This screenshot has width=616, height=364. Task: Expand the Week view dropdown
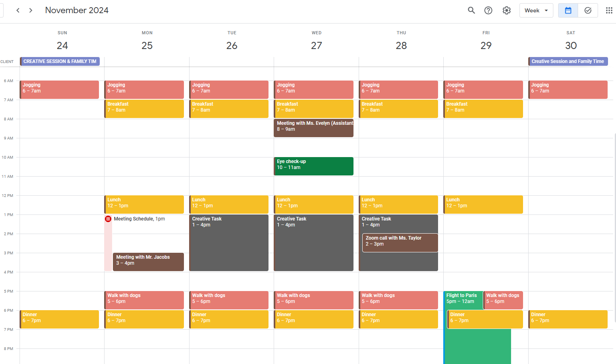click(536, 10)
